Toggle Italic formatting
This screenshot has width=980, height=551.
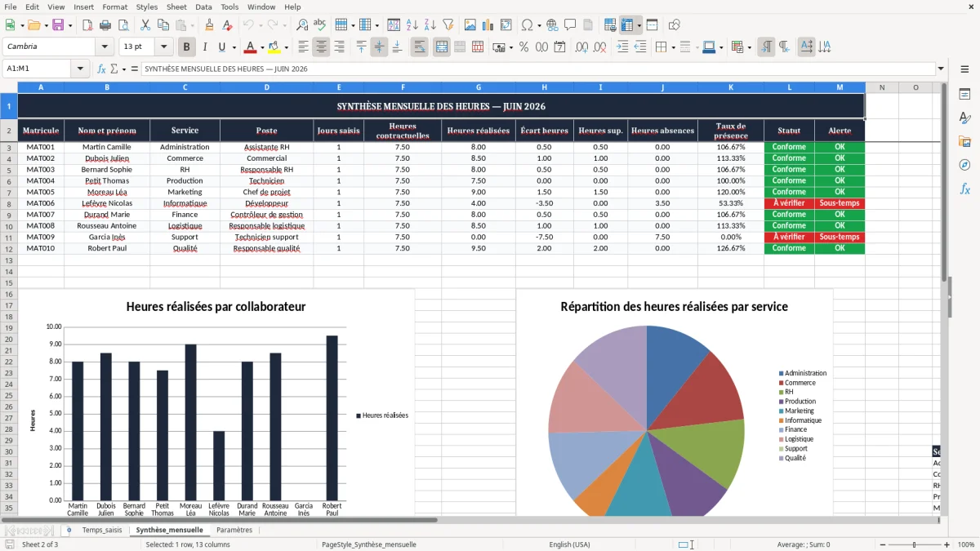click(204, 47)
